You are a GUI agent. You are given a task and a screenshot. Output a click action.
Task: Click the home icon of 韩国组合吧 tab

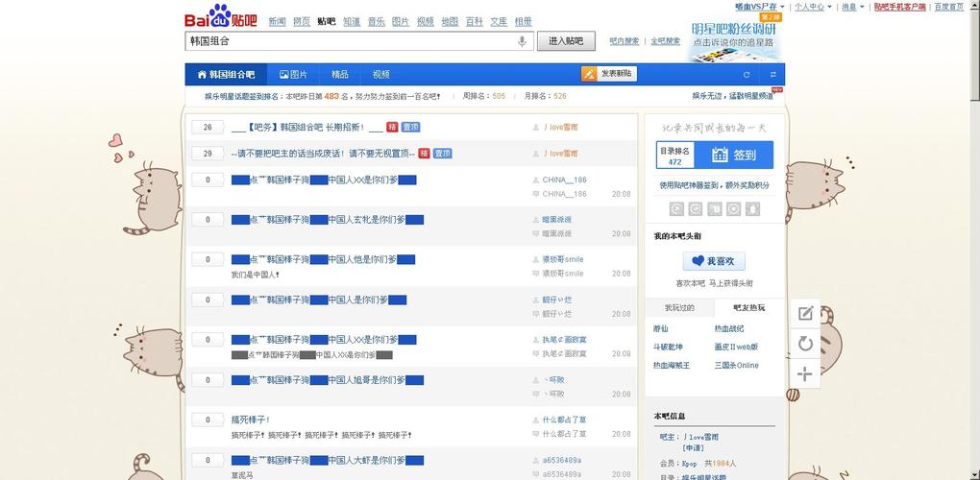[x=202, y=74]
